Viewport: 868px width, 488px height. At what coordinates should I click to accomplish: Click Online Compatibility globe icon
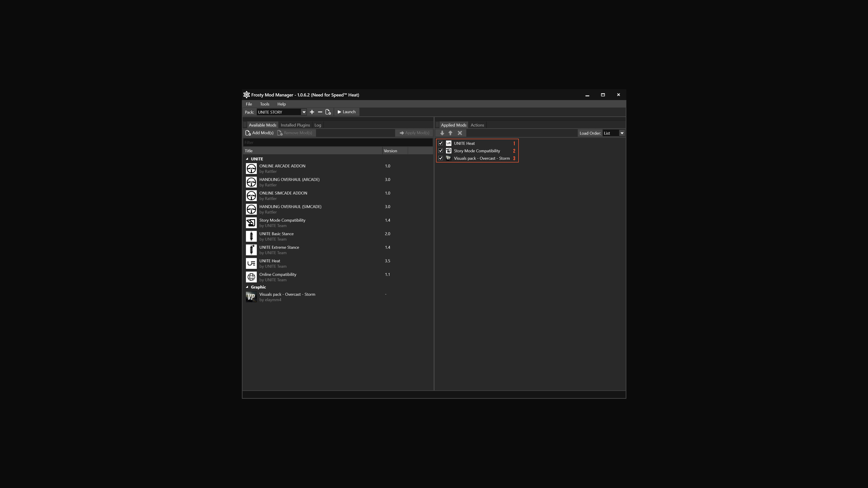click(251, 277)
